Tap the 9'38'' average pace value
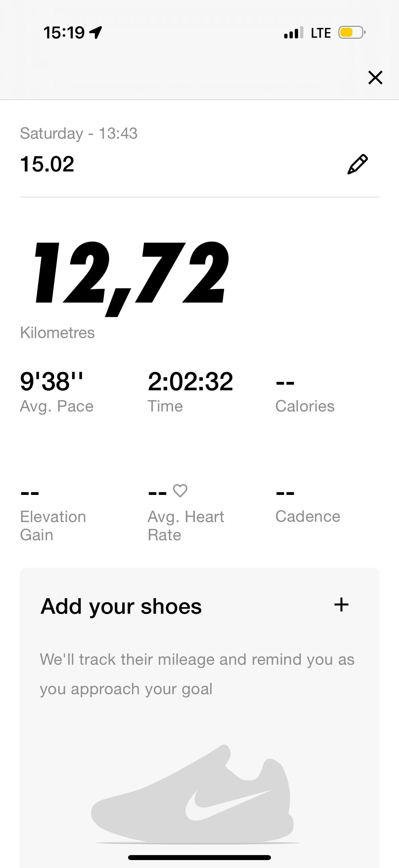Viewport: 399px width, 868px height. click(52, 381)
